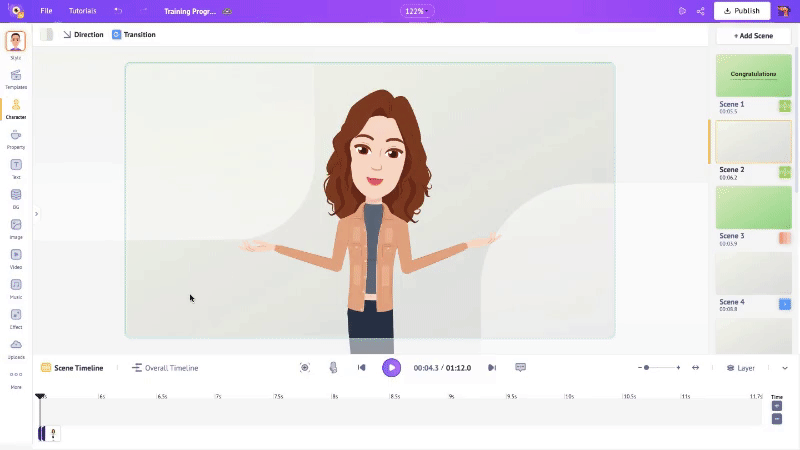800x450 pixels.
Task: Expand the left library panel arrow
Action: pos(36,214)
